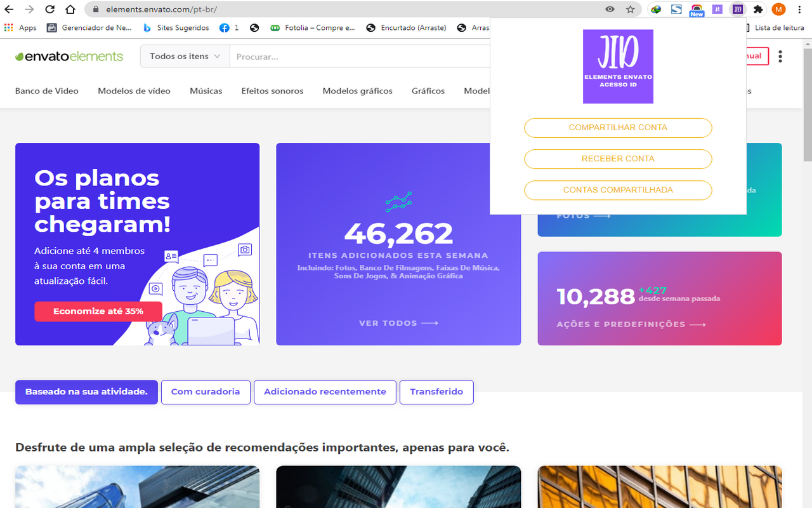Click the envato elements logo
This screenshot has height=508, width=812.
point(69,57)
